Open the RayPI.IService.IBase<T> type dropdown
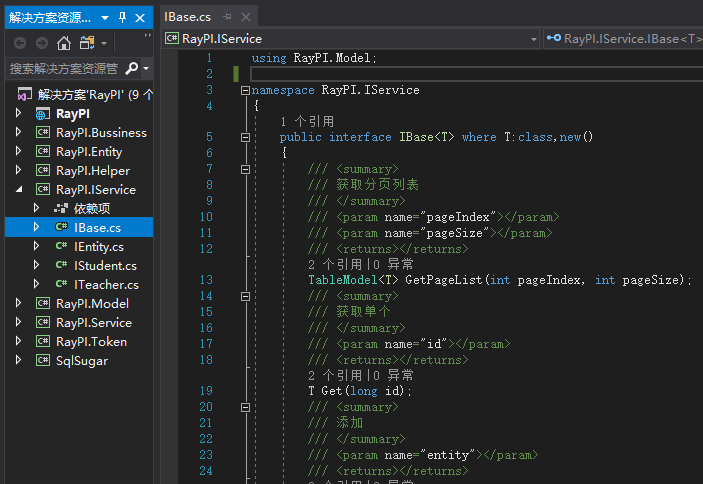This screenshot has height=484, width=703. tap(623, 39)
